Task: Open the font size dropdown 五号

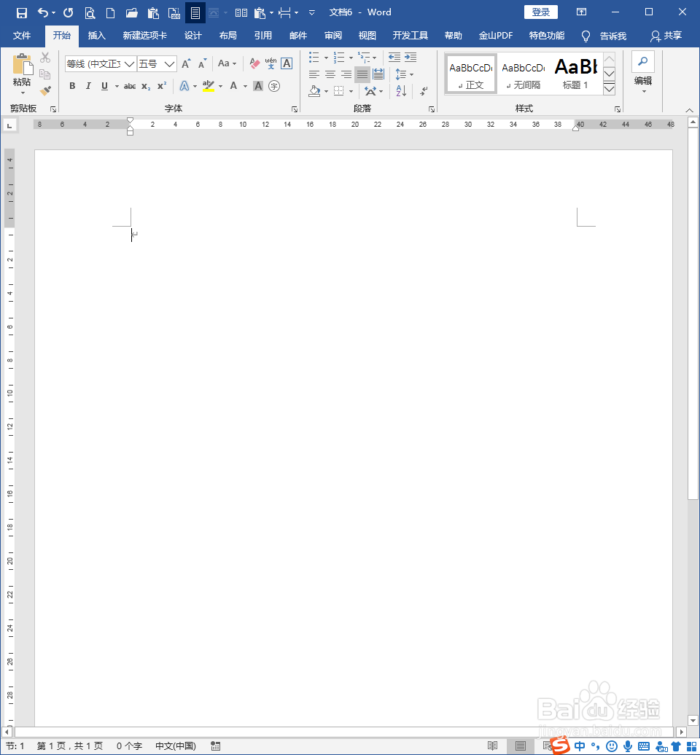Action: pos(169,64)
